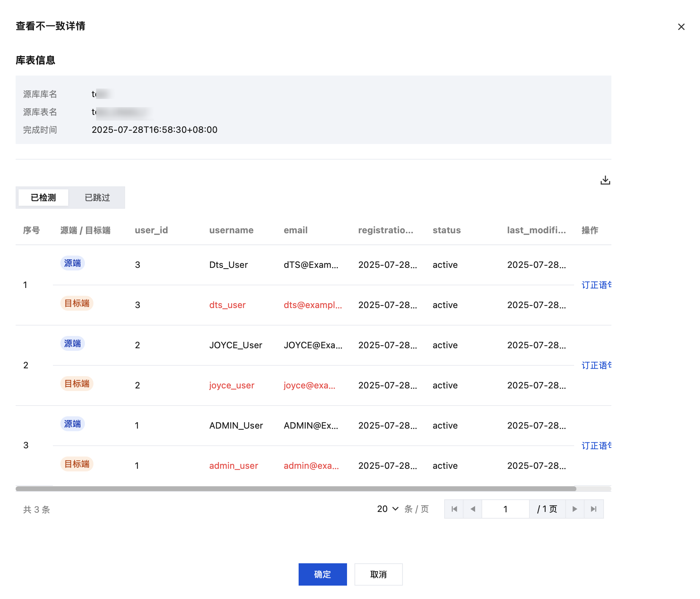Click the page number input field

click(x=505, y=509)
